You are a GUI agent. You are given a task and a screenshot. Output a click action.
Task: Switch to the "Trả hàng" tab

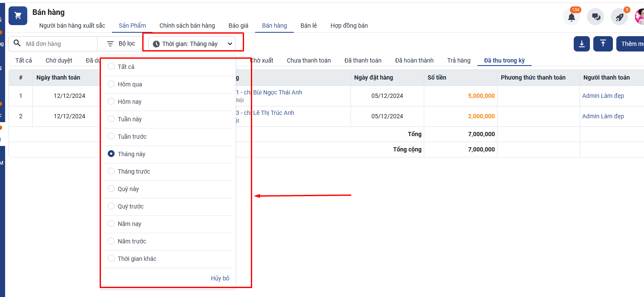tap(459, 60)
